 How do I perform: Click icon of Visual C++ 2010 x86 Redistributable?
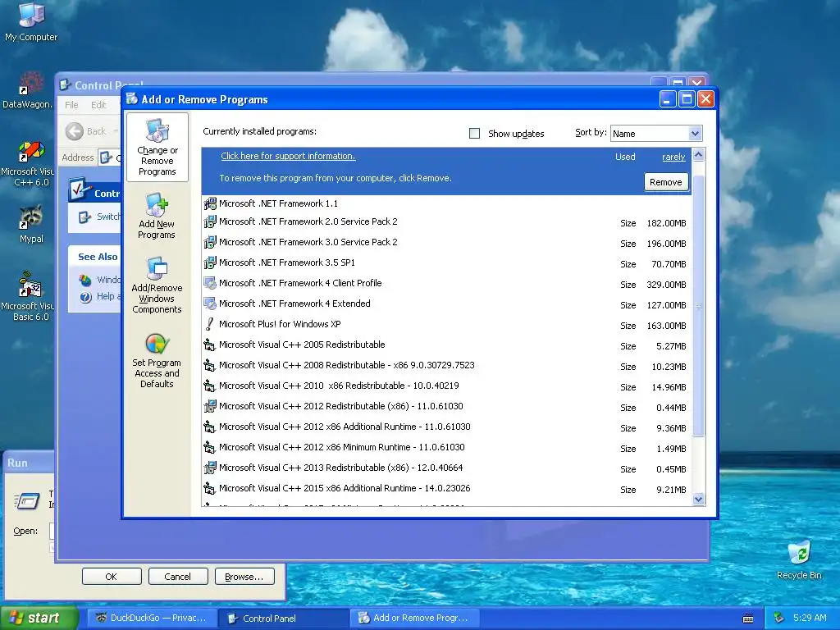[x=210, y=386]
